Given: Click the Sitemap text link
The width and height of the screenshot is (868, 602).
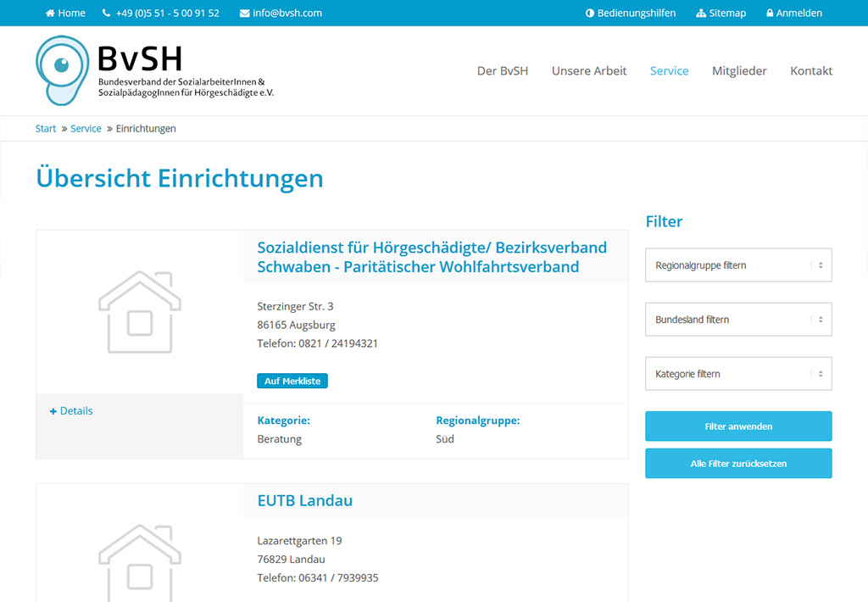Looking at the screenshot, I should pos(727,14).
